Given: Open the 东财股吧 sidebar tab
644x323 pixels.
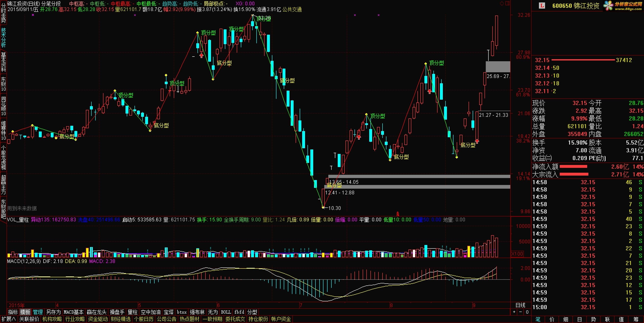Looking at the screenshot, I should click(3, 209).
